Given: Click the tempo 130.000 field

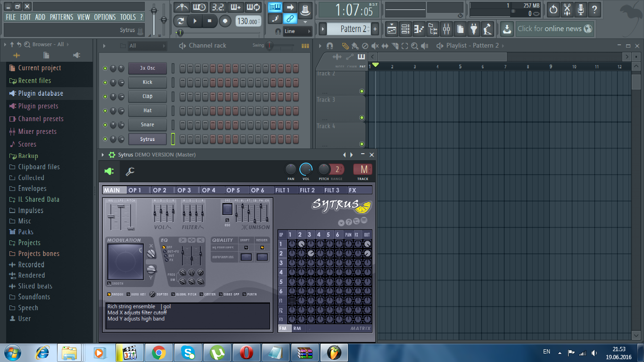Looking at the screenshot, I should click(248, 21).
